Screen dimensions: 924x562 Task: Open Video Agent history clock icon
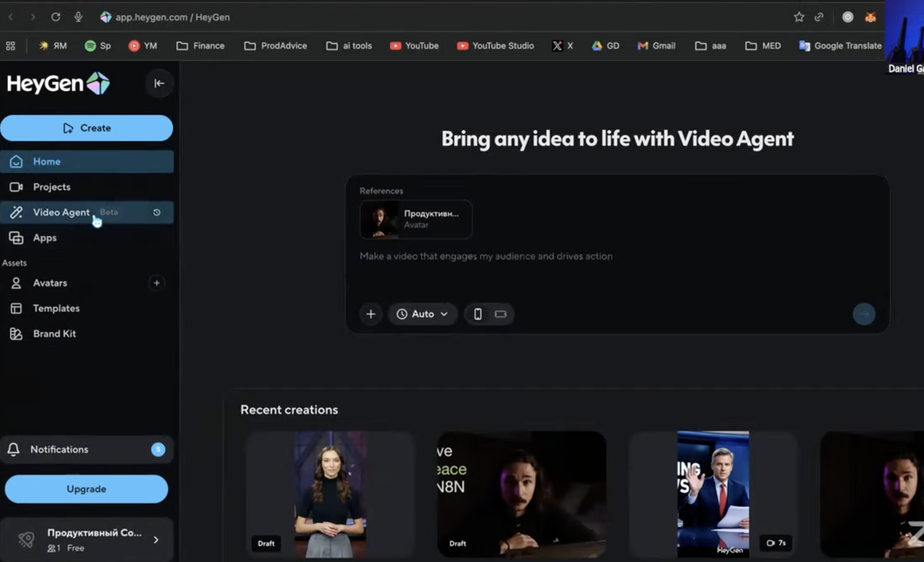click(x=157, y=212)
